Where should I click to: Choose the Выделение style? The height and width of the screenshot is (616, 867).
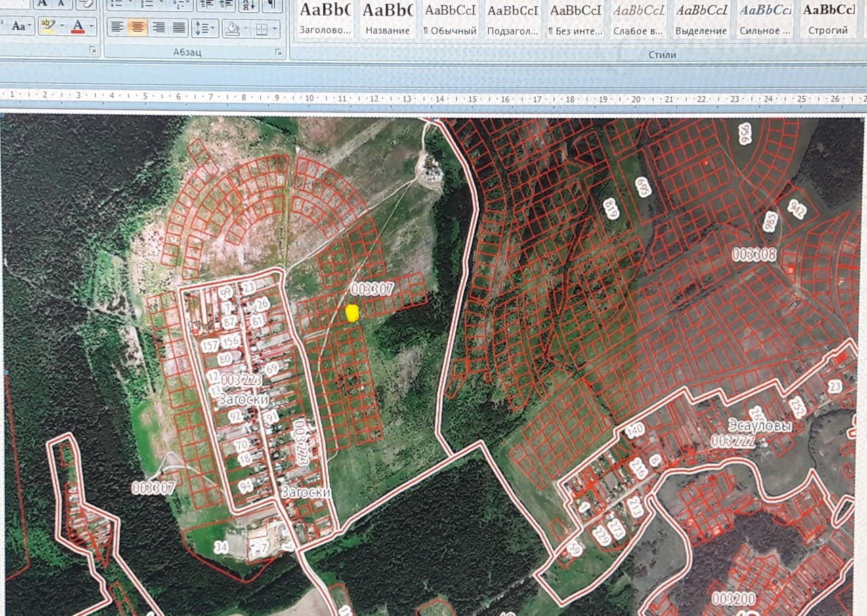click(702, 19)
